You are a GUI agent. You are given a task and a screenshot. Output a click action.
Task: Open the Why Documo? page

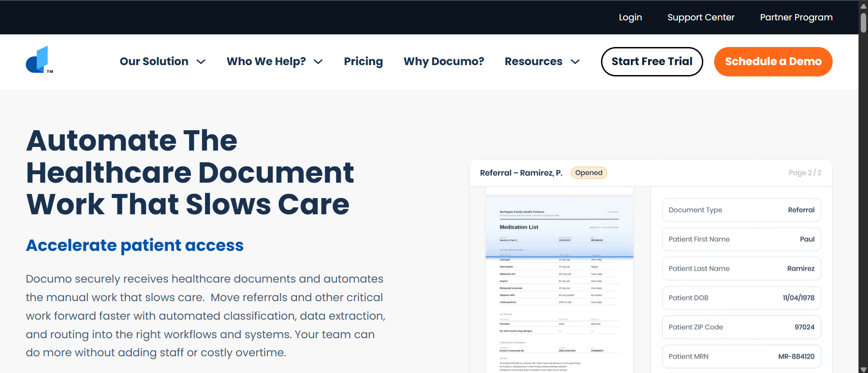pyautogui.click(x=444, y=61)
